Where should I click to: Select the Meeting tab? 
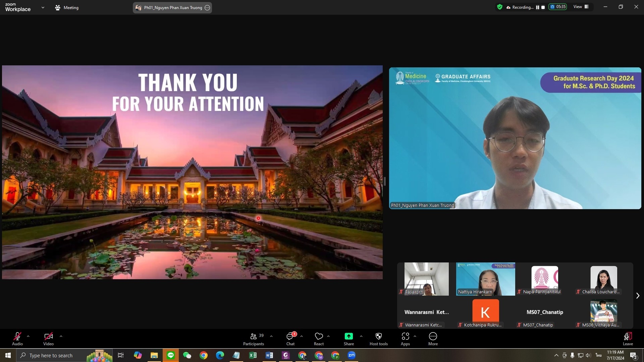click(x=67, y=7)
